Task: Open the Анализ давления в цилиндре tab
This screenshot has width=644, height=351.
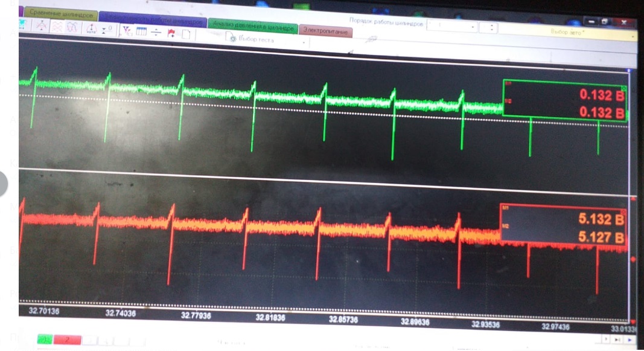Action: pyautogui.click(x=253, y=27)
